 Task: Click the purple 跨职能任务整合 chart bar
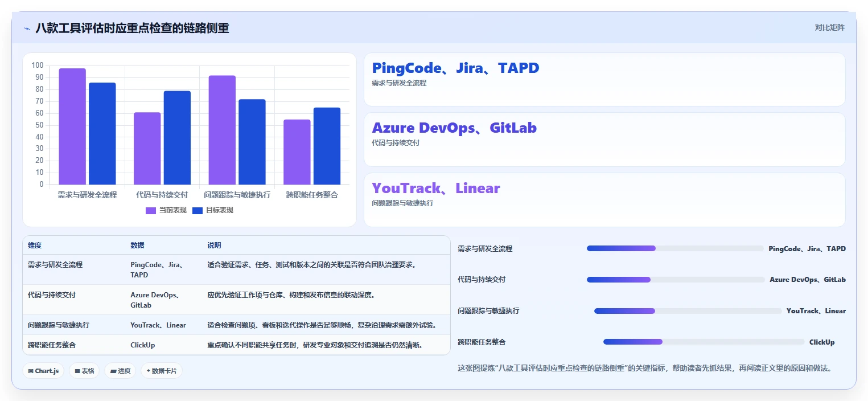(x=297, y=152)
